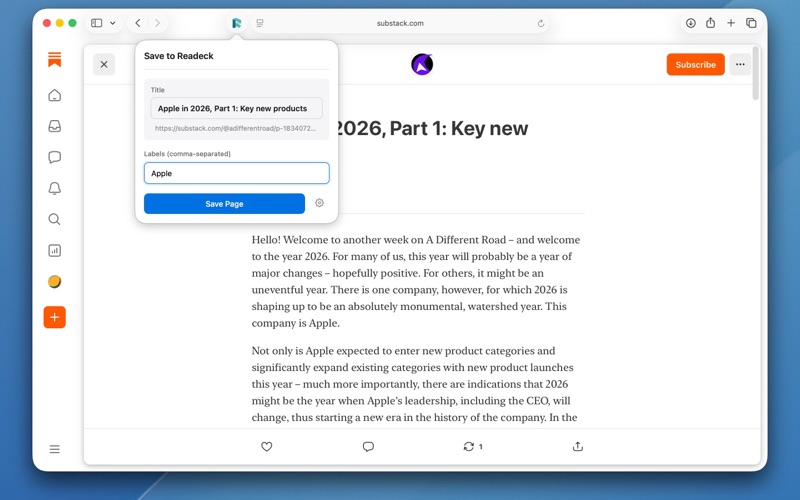This screenshot has width=800, height=500.
Task: Click the saved URL text in popup
Action: coord(236,128)
